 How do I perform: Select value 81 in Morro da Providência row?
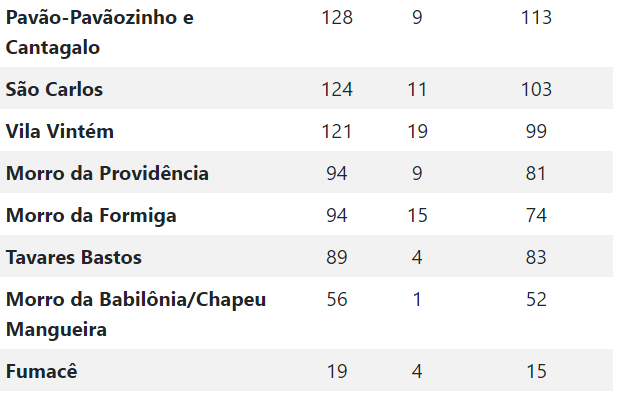click(536, 173)
